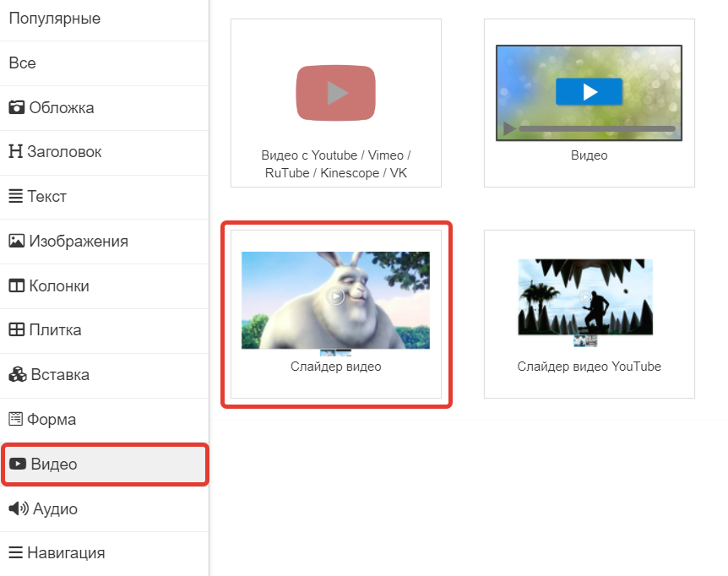Click the camera icon beside Обложка

pyautogui.click(x=17, y=107)
